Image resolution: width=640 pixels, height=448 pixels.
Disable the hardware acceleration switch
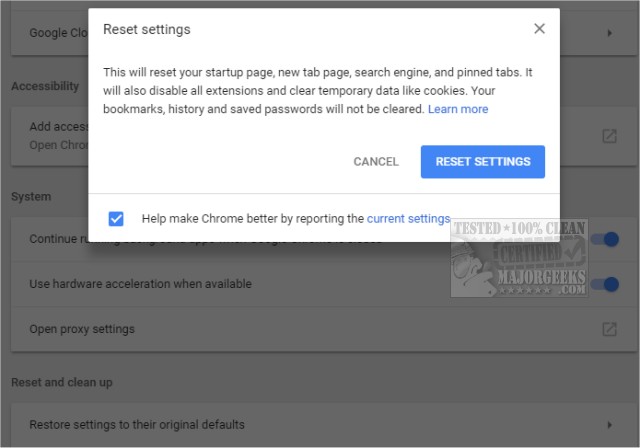coord(605,284)
